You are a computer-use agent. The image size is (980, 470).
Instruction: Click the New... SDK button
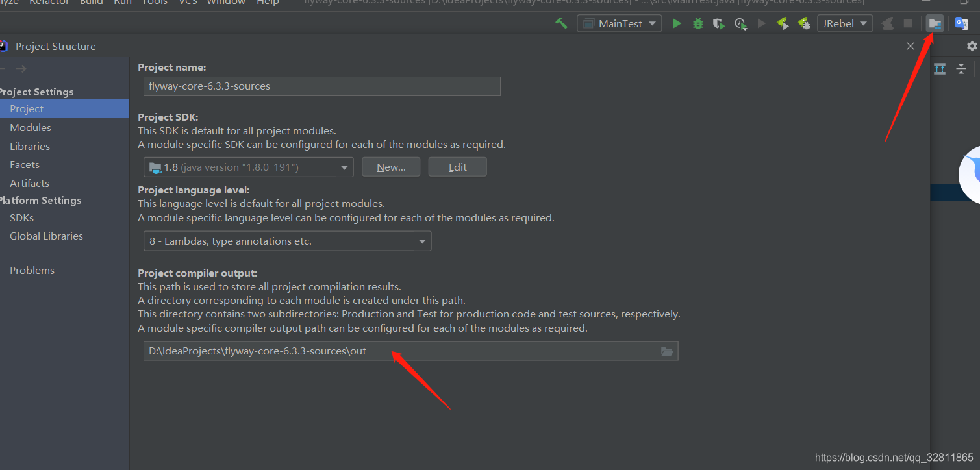pos(391,167)
